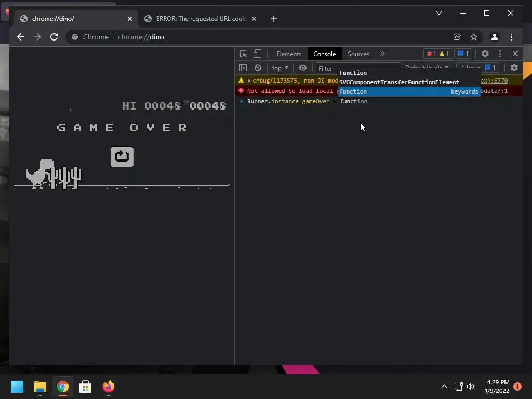Show the console sidebar
Image resolution: width=532 pixels, height=399 pixels.
point(243,68)
